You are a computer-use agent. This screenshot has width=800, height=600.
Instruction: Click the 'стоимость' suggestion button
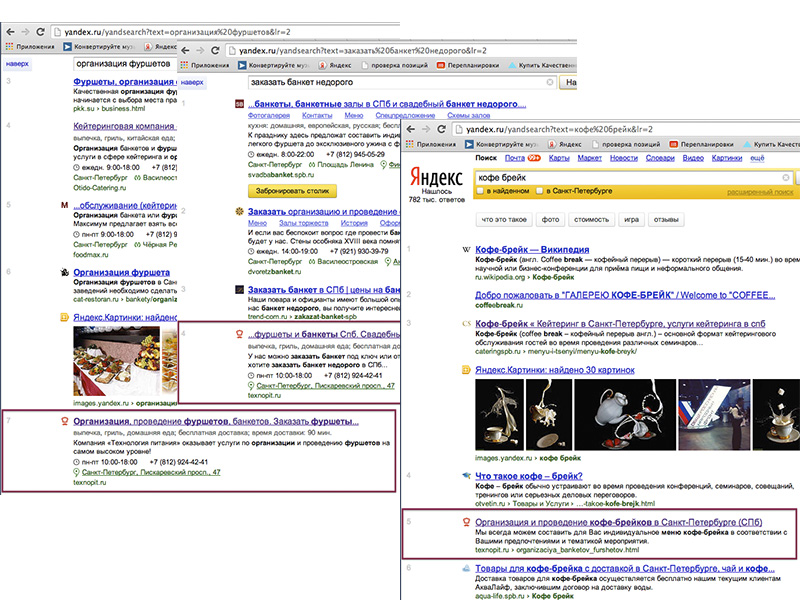click(592, 219)
